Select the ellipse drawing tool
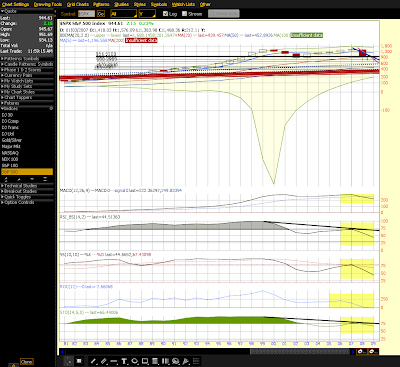This screenshot has height=367, width=400. pyautogui.click(x=134, y=361)
